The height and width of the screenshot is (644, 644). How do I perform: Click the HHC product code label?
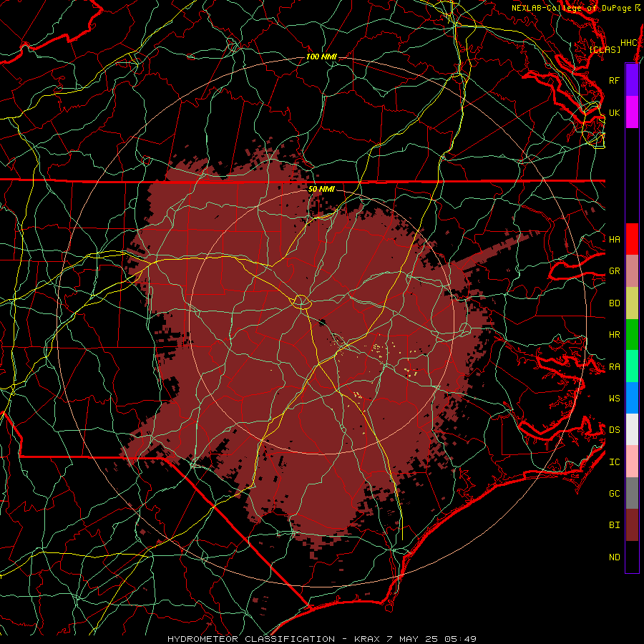tap(629, 43)
